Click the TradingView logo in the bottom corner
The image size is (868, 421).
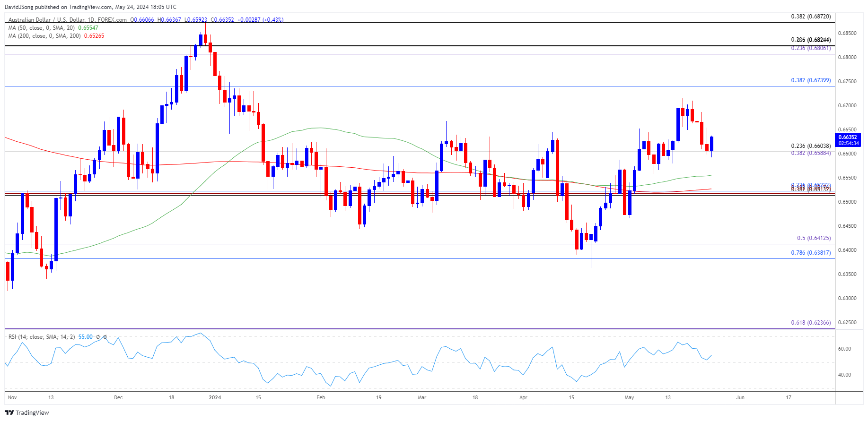tap(26, 412)
